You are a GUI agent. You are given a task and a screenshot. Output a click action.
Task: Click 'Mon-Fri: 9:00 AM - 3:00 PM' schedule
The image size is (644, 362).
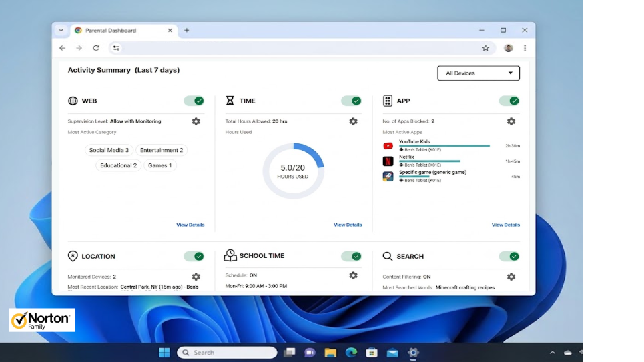coord(256,286)
